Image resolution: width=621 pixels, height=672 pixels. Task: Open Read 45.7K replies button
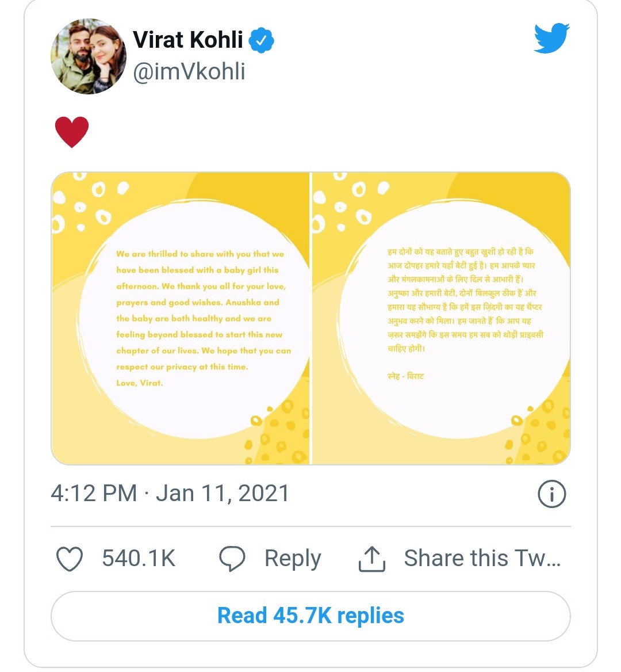point(310,616)
